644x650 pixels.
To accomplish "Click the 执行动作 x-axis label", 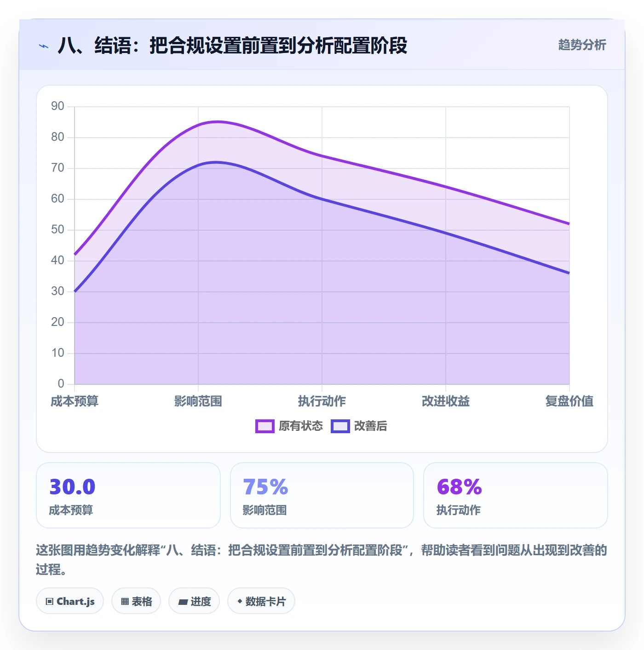I will coord(322,401).
